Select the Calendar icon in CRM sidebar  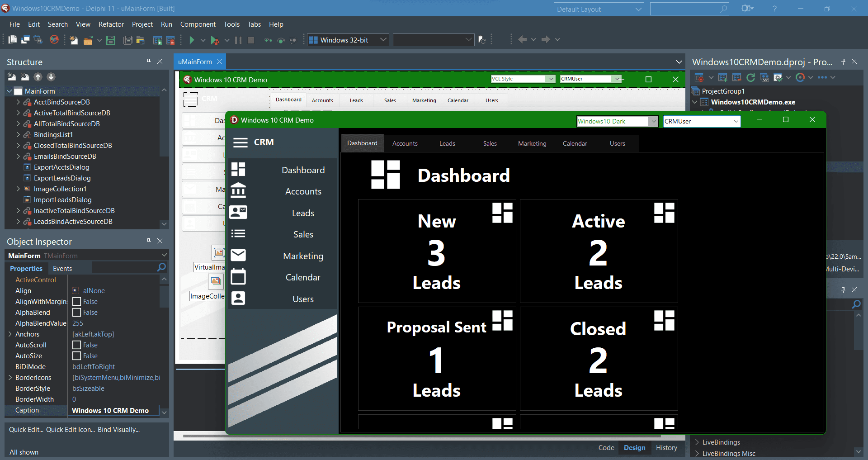pyautogui.click(x=238, y=276)
